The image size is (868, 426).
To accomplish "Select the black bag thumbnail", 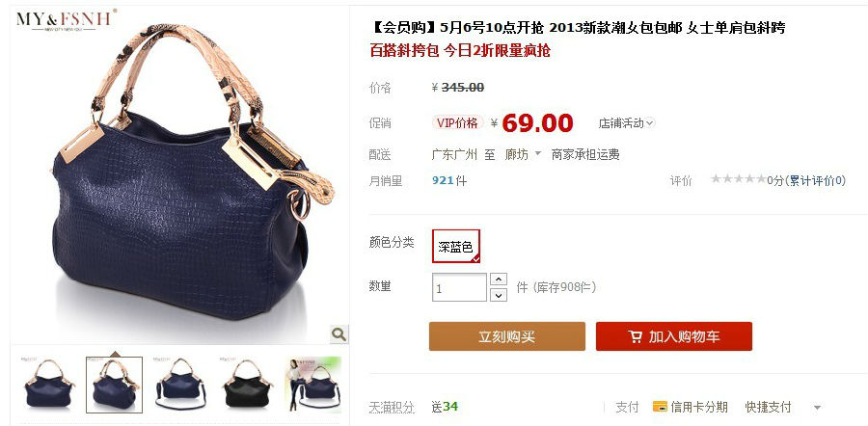I will [246, 386].
